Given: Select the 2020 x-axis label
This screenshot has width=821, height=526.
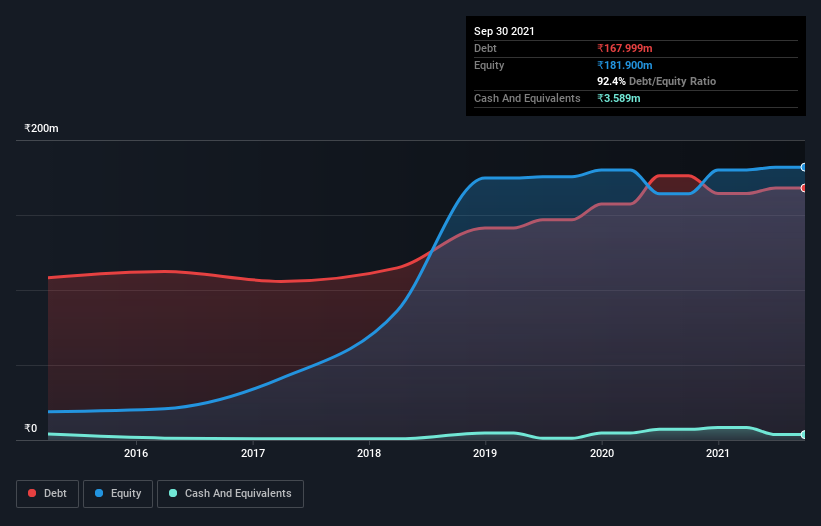Looking at the screenshot, I should [x=602, y=453].
